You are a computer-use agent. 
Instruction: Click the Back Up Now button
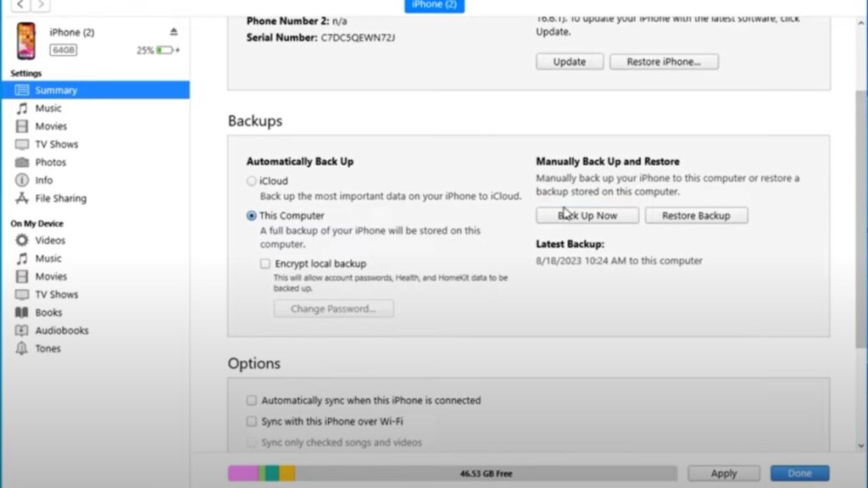[587, 216]
